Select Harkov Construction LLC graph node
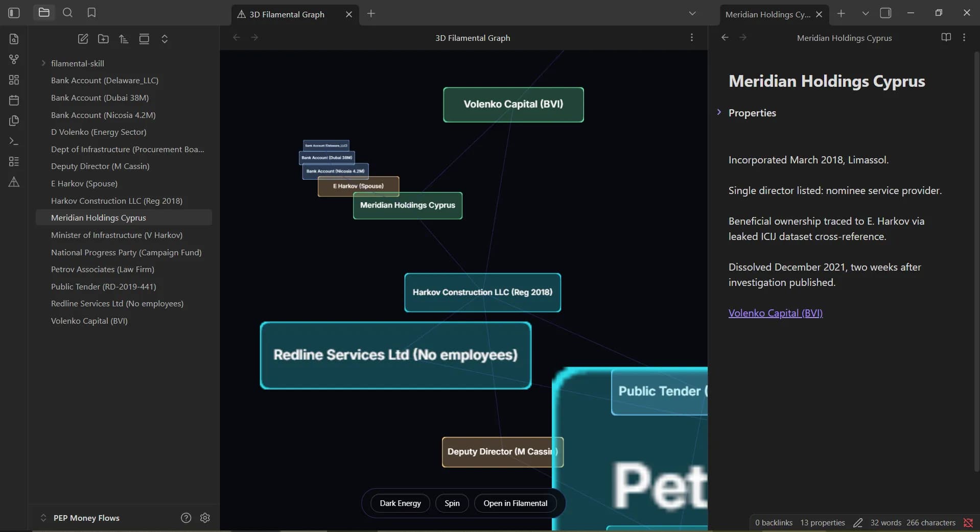 (x=482, y=293)
